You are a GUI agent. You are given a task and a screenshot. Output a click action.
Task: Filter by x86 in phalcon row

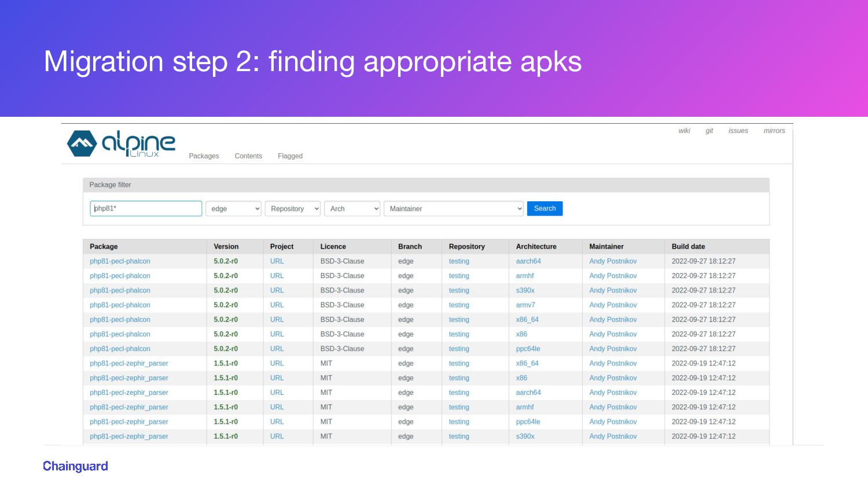tap(521, 334)
